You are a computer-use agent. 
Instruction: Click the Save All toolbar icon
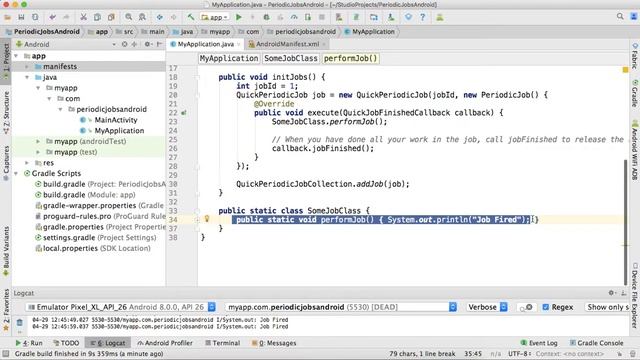[x=21, y=17]
